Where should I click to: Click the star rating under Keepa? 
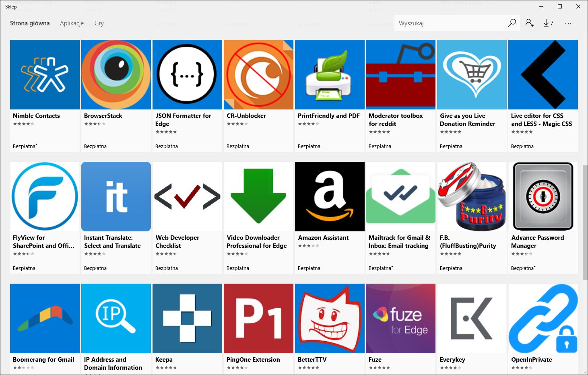[166, 367]
